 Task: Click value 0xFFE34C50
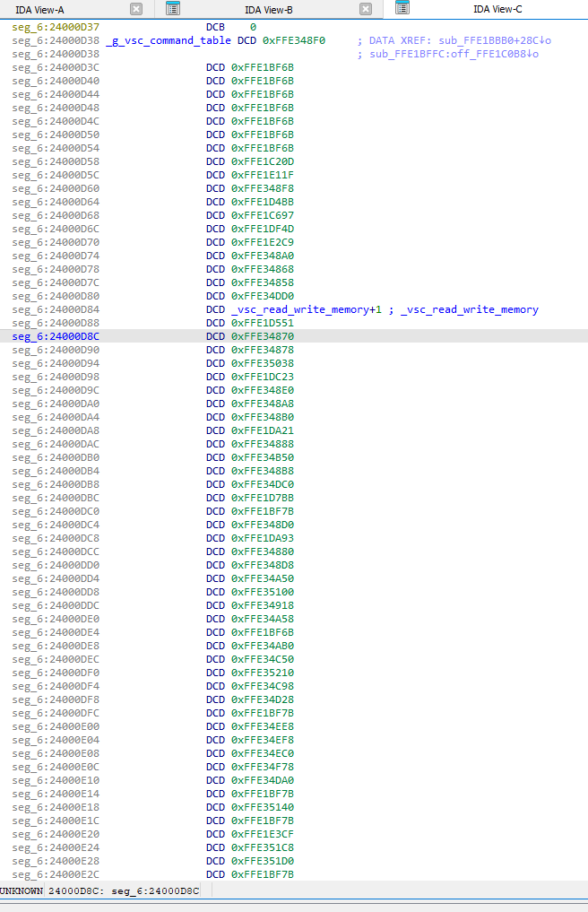coord(263,659)
